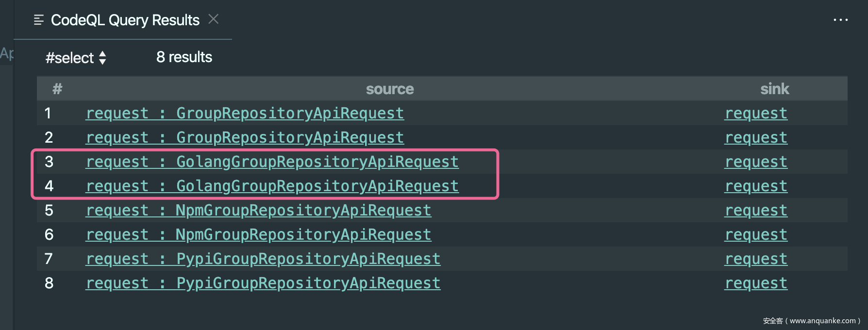Open row 5 NpmGroupRepositoryApiRequest source link
This screenshot has width=868, height=330.
coord(258,210)
